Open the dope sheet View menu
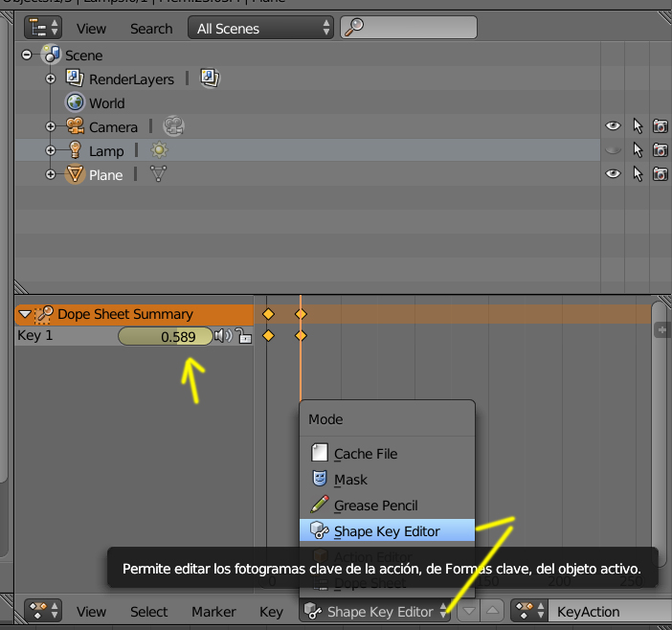Viewport: 672px width, 630px height. (91, 612)
